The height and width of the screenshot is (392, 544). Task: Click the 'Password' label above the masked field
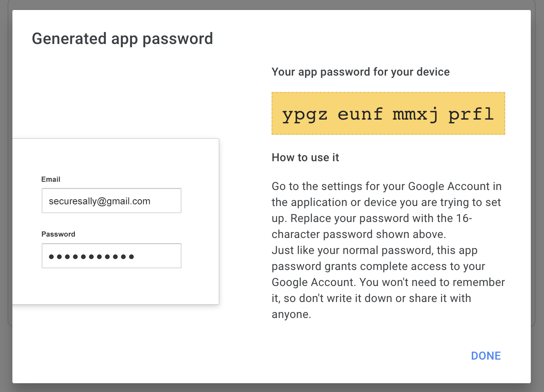pyautogui.click(x=58, y=234)
